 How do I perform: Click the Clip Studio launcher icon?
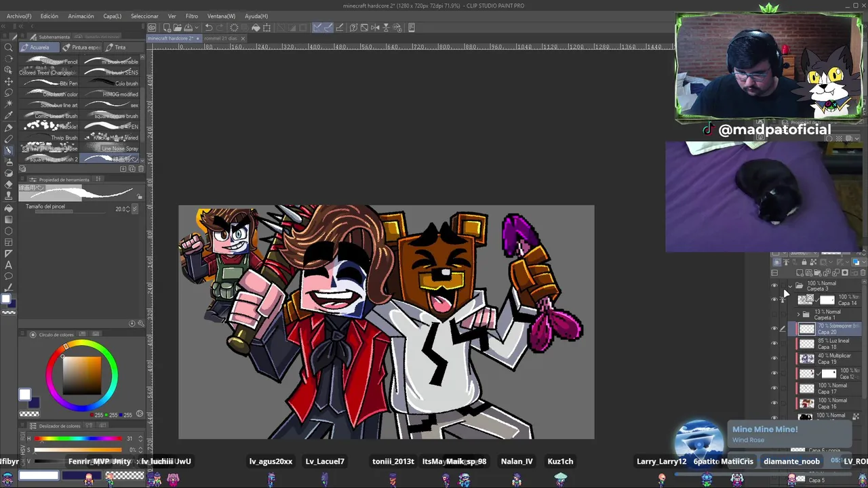(153, 28)
